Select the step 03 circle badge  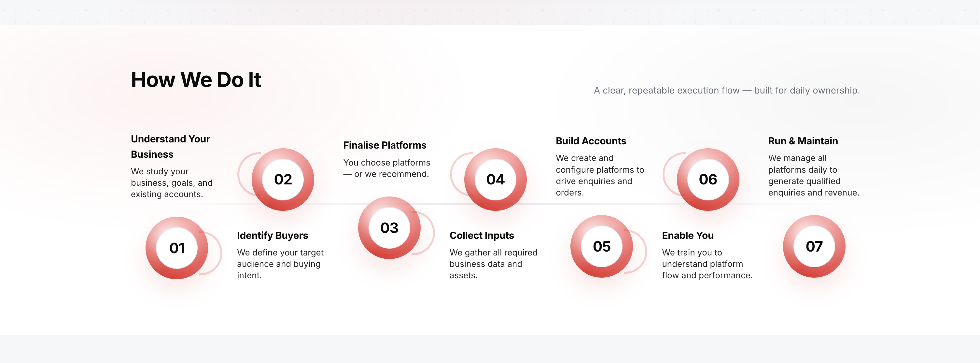[389, 228]
